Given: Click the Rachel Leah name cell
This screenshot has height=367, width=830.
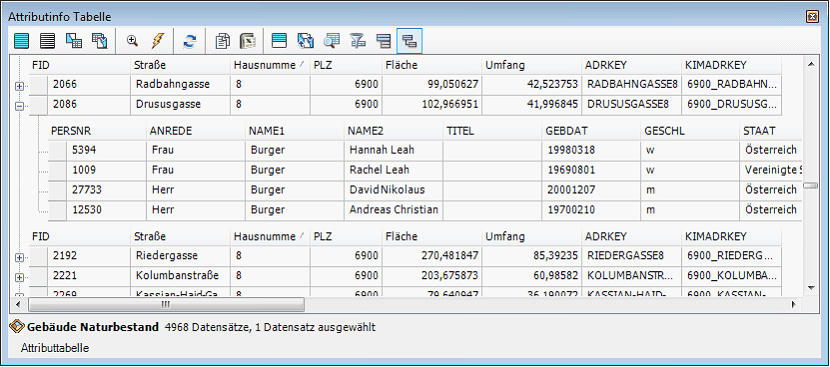Looking at the screenshot, I should (394, 171).
